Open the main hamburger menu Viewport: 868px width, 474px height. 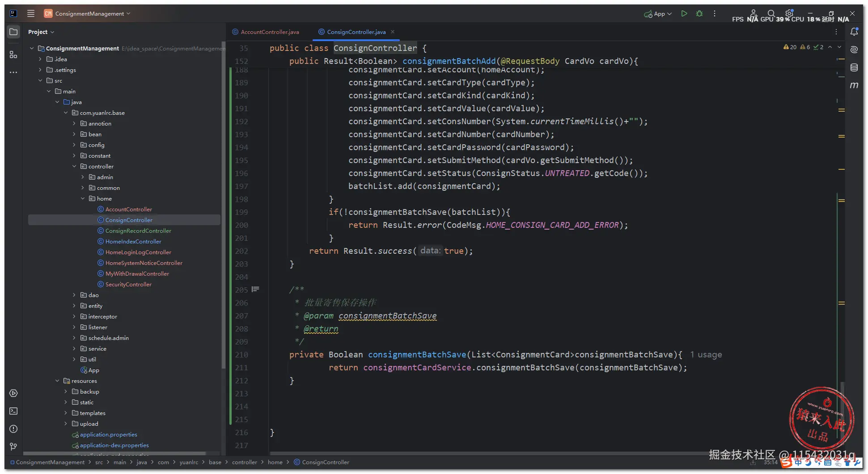[31, 13]
